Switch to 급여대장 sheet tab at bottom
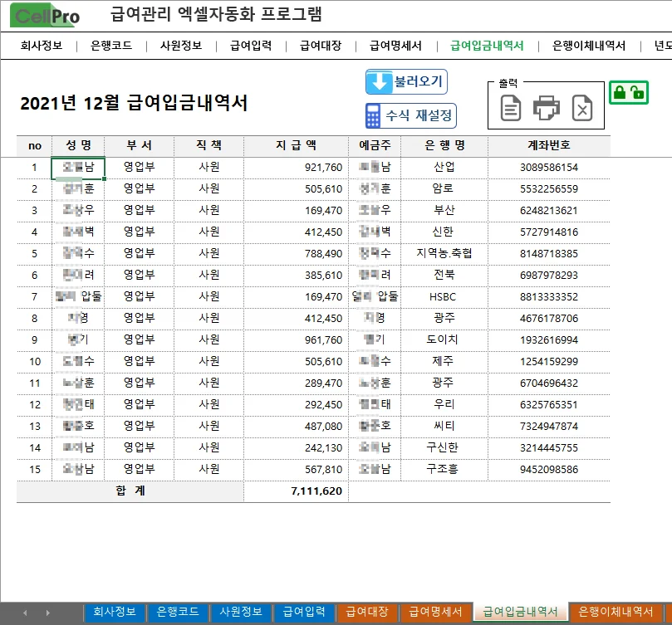Image resolution: width=672 pixels, height=625 pixels. click(367, 612)
